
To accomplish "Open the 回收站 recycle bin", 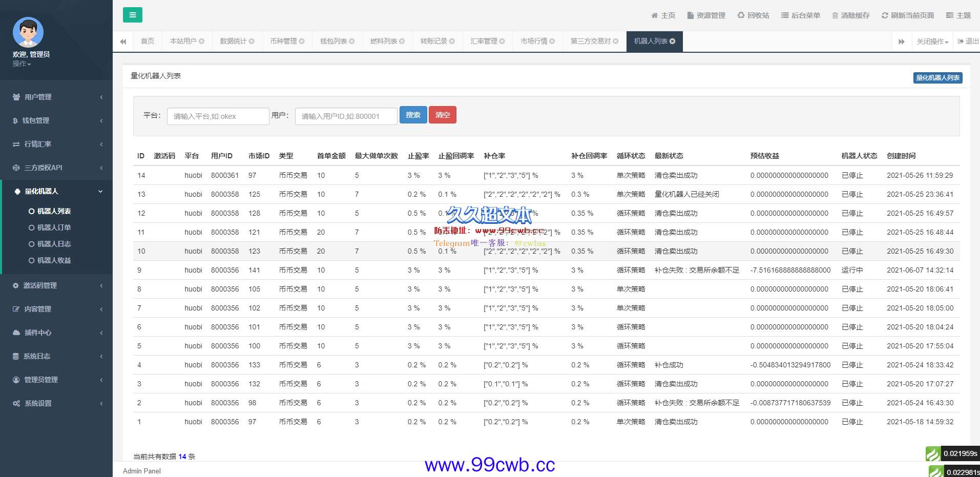I will point(753,15).
